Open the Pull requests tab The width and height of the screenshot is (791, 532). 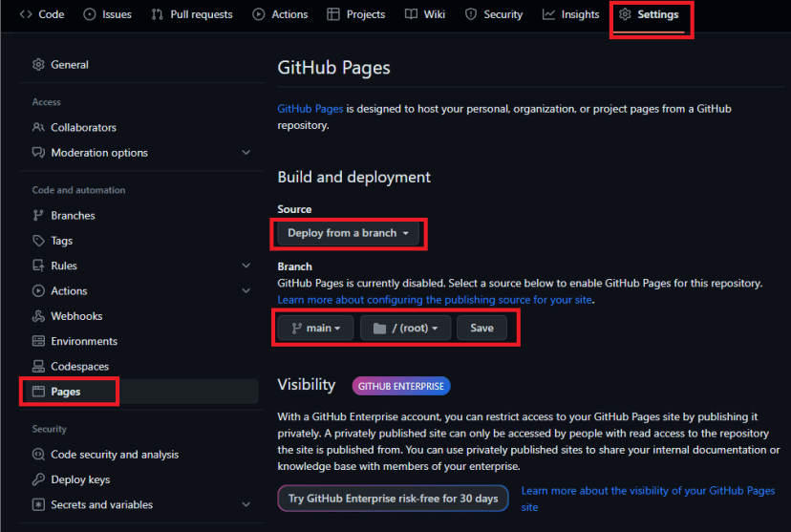click(x=192, y=14)
